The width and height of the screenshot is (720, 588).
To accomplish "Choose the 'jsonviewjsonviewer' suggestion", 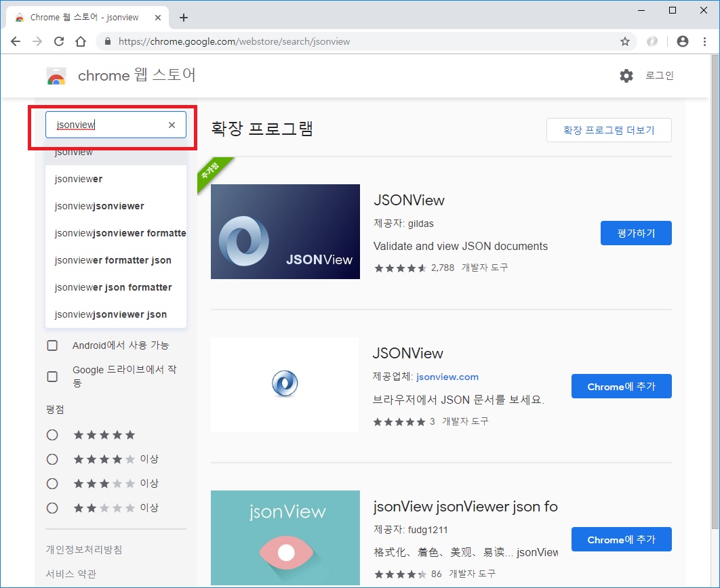I will click(116, 206).
